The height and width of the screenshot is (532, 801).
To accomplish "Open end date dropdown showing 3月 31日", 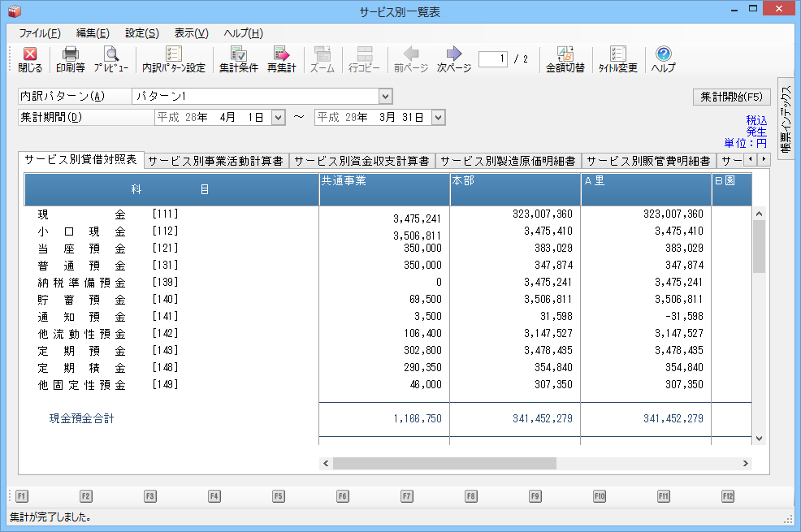I will pyautogui.click(x=439, y=118).
